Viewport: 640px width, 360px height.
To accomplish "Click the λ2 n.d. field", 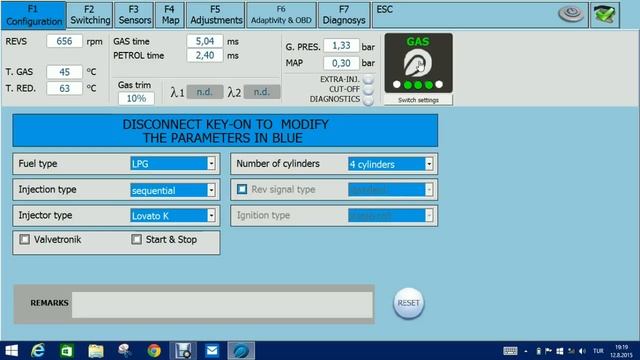I will 262,92.
